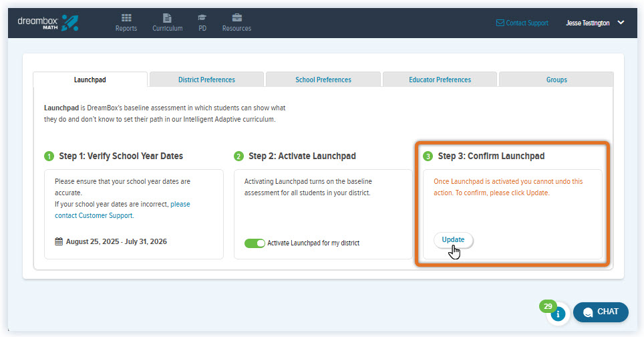Open the PD graduation cap icon

202,17
